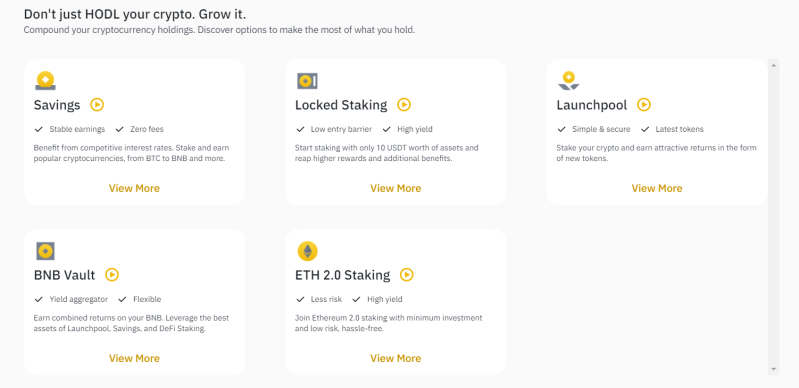
Task: Click the Launchpool sprout coin icon
Action: click(x=569, y=81)
